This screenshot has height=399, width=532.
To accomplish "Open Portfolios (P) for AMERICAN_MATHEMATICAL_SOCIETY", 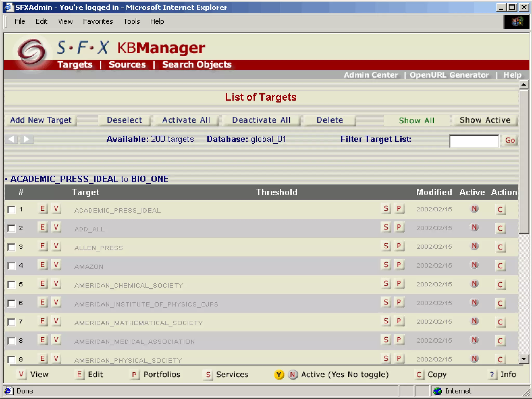I will [399, 321].
